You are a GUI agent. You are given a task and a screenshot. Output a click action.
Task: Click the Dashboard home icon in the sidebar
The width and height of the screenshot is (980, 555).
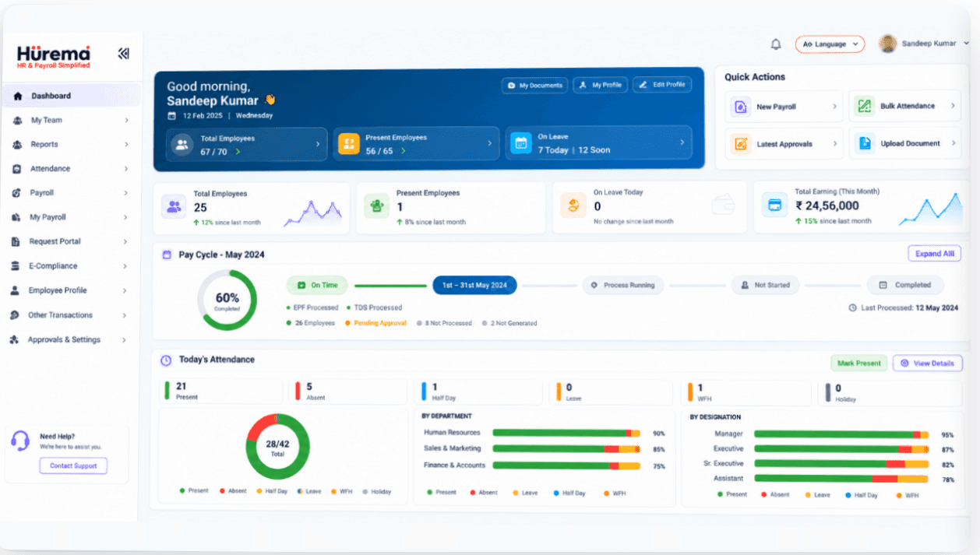pyautogui.click(x=17, y=96)
